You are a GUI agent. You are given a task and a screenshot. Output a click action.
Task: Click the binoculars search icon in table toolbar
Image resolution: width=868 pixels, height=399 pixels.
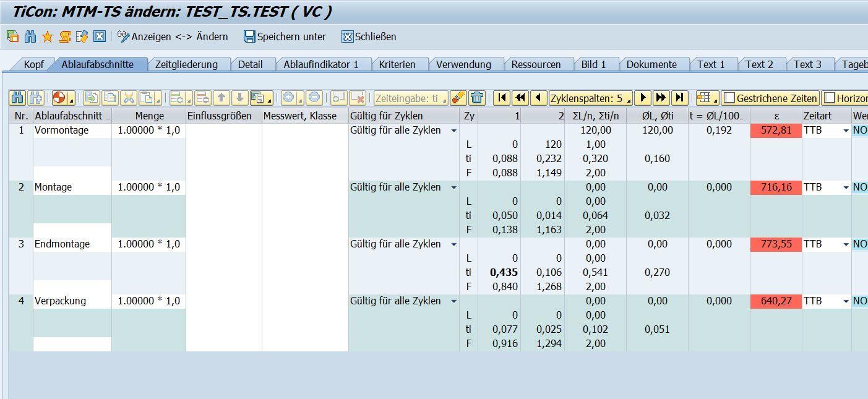(17, 98)
